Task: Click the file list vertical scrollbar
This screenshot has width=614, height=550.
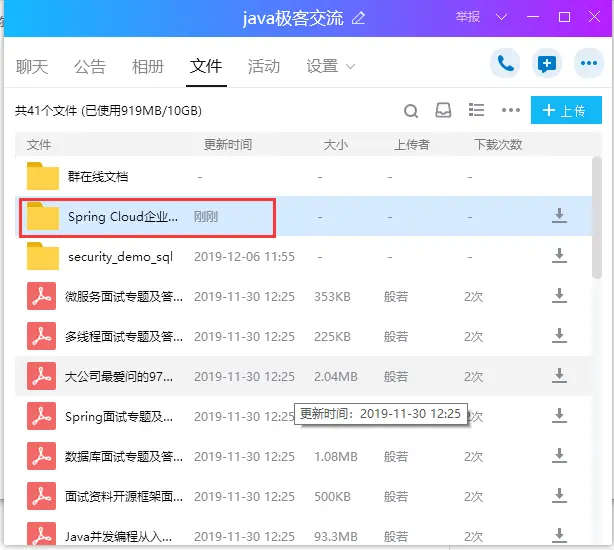Action: [597, 215]
